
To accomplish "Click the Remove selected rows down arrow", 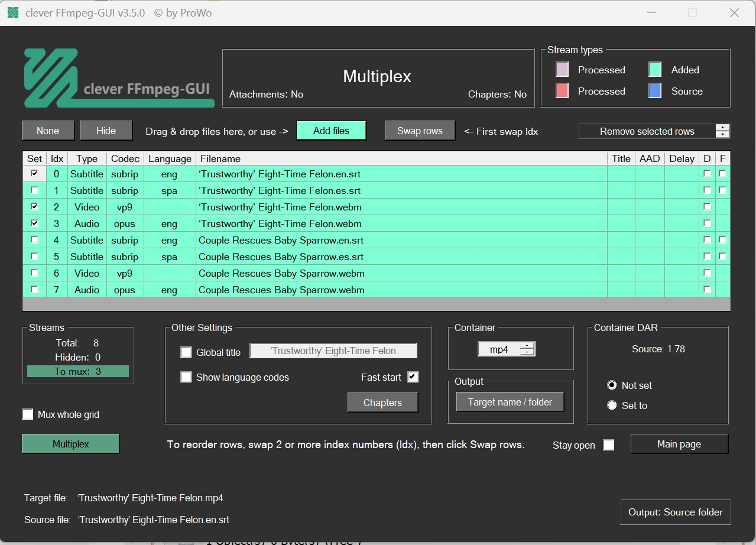I will (722, 135).
